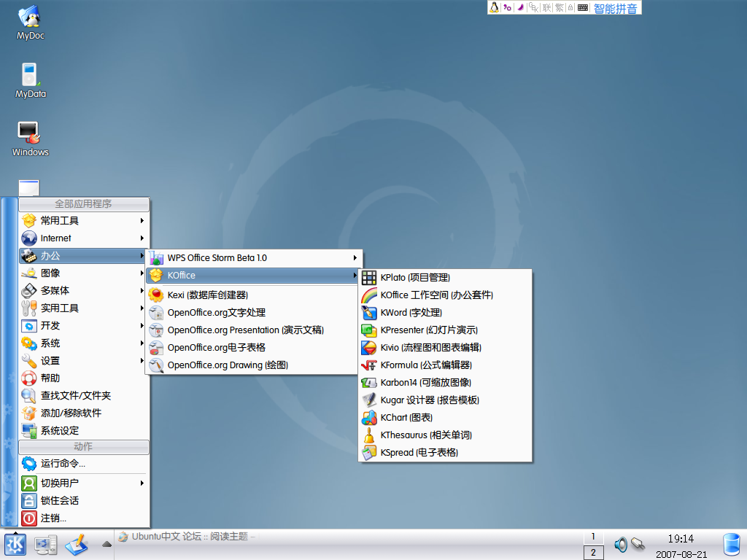Open KChart chart application icon
Viewport: 747px width, 560px height.
368,418
